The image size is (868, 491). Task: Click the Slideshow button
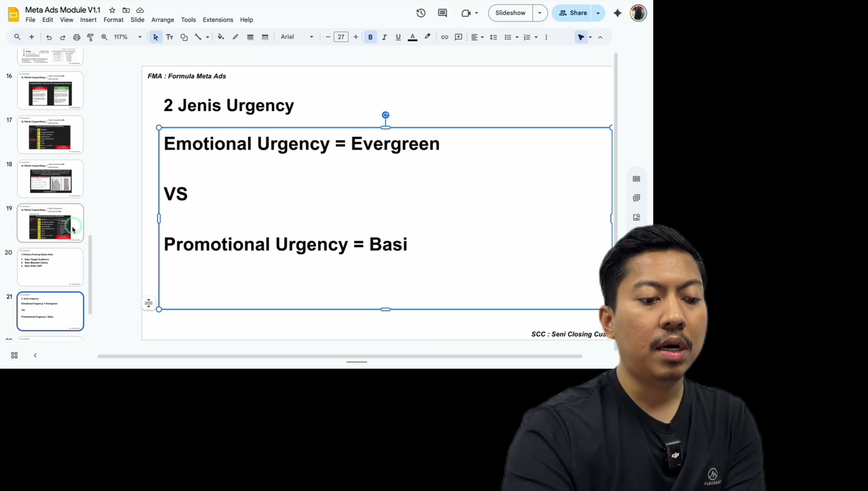(510, 13)
